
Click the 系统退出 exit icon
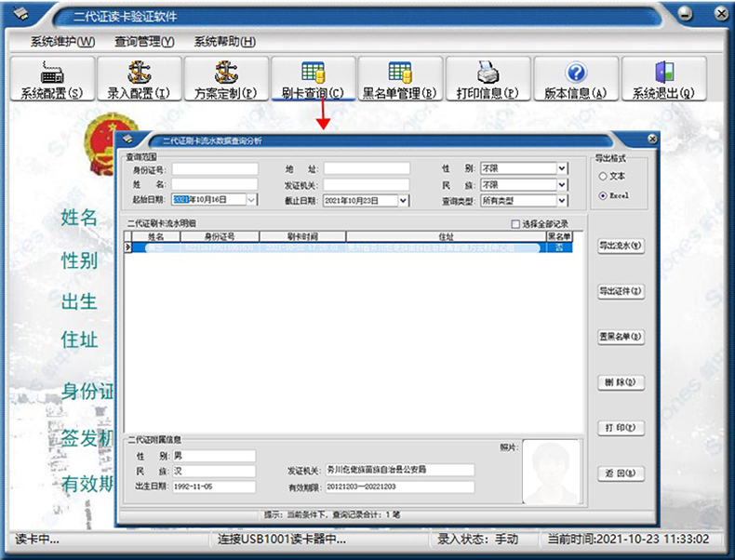tap(663, 73)
